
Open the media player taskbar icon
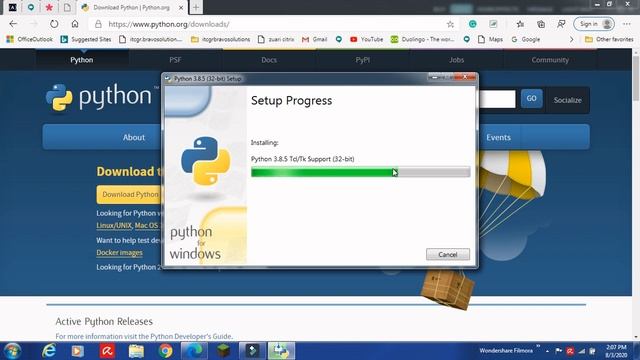point(78,351)
